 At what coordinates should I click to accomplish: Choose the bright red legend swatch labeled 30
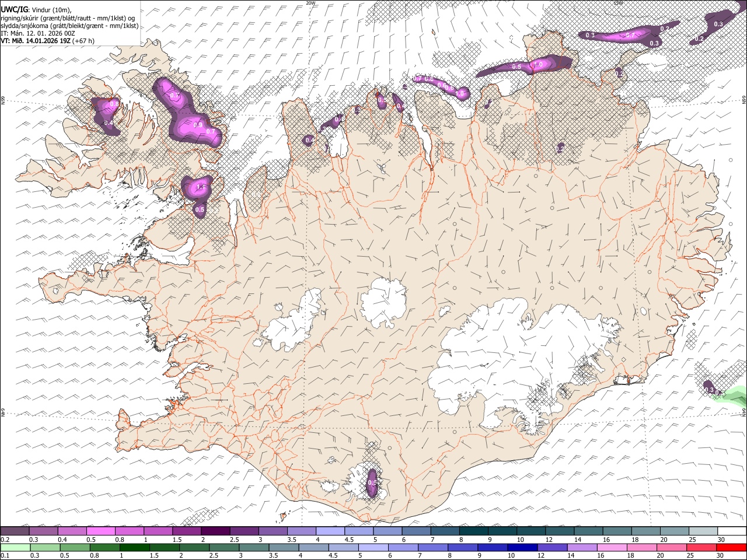pyautogui.click(x=731, y=547)
